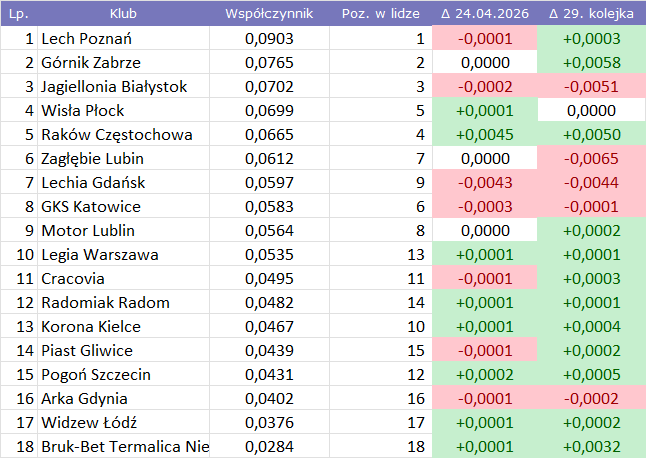The image size is (646, 458).
Task: Select the Lech Poznań cell
Action: 86,39
